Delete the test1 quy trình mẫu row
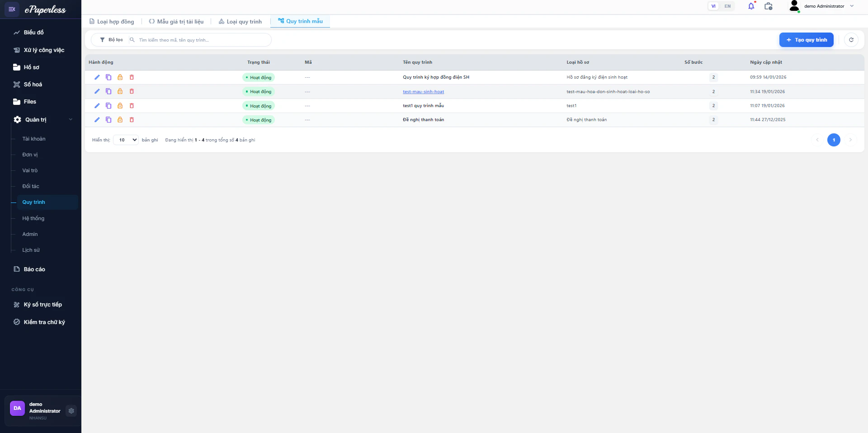The image size is (868, 433). click(132, 106)
